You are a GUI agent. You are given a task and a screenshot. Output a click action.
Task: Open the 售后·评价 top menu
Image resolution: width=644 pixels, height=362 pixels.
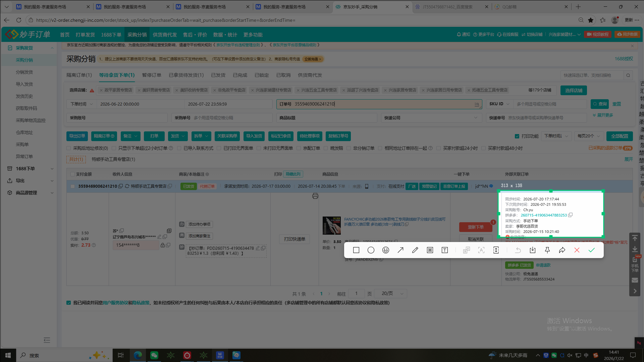tap(195, 35)
